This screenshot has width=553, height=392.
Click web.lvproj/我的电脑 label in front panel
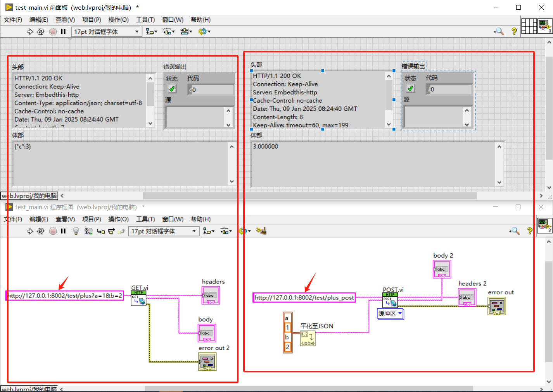[x=29, y=196]
